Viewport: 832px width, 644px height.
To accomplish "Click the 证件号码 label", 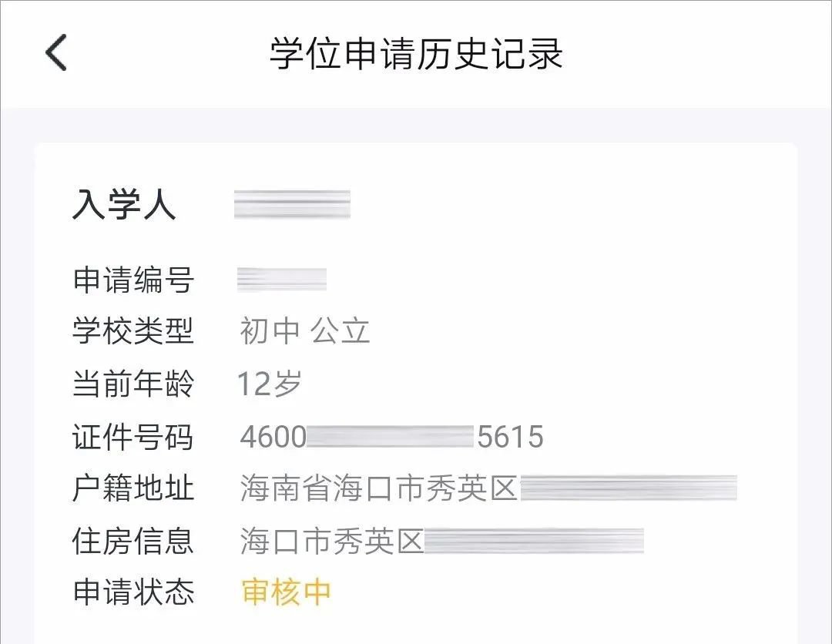I will [x=133, y=437].
